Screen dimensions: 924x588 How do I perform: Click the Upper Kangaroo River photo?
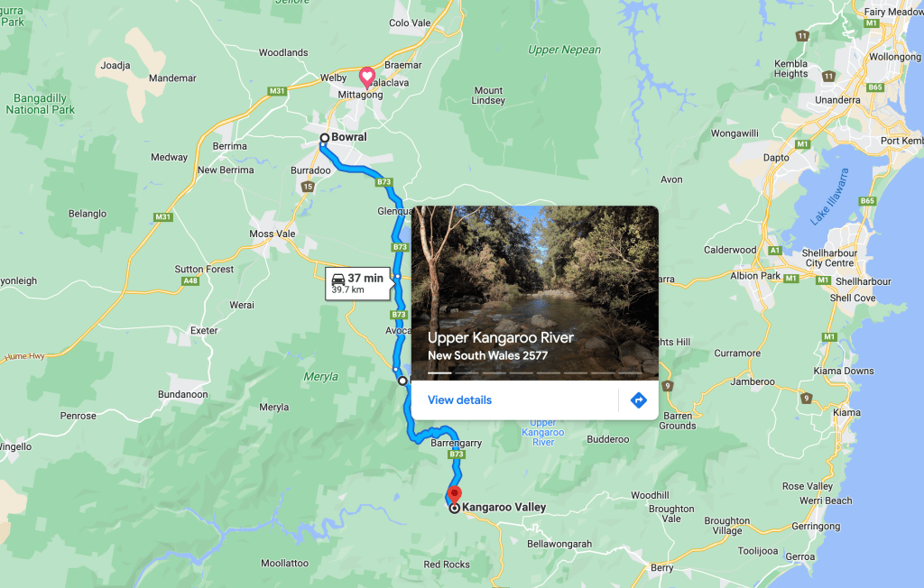click(x=534, y=293)
